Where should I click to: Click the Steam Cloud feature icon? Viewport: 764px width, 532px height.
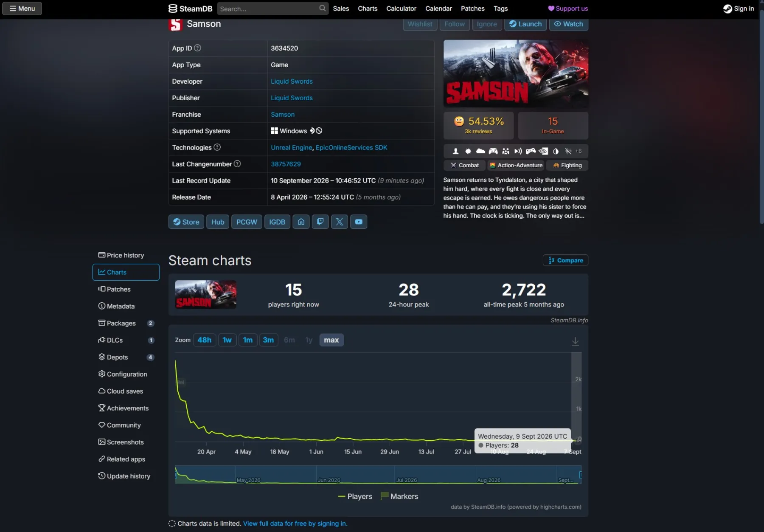tap(480, 151)
